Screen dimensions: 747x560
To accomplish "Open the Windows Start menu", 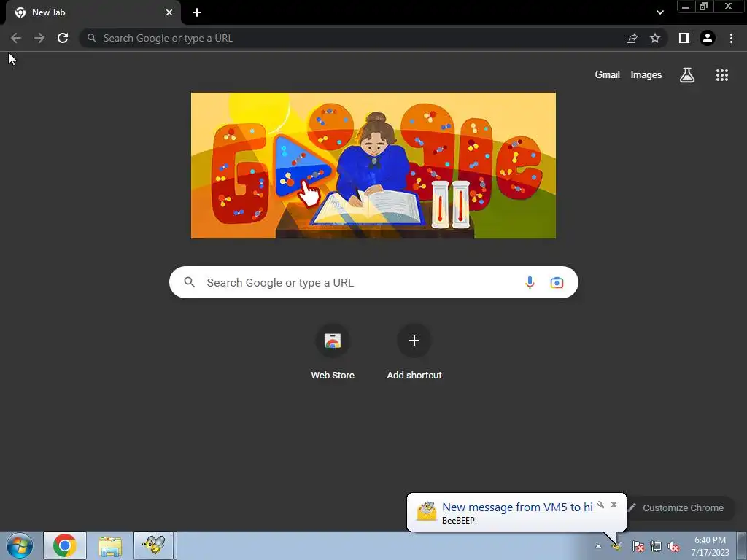I will (20, 545).
